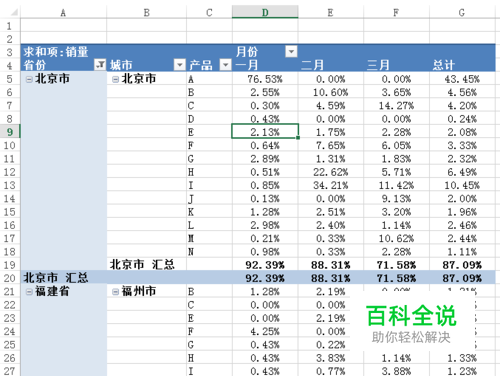Click the 北京市 汇总 label in row 20
The width and height of the screenshot is (500, 376).
(56, 278)
